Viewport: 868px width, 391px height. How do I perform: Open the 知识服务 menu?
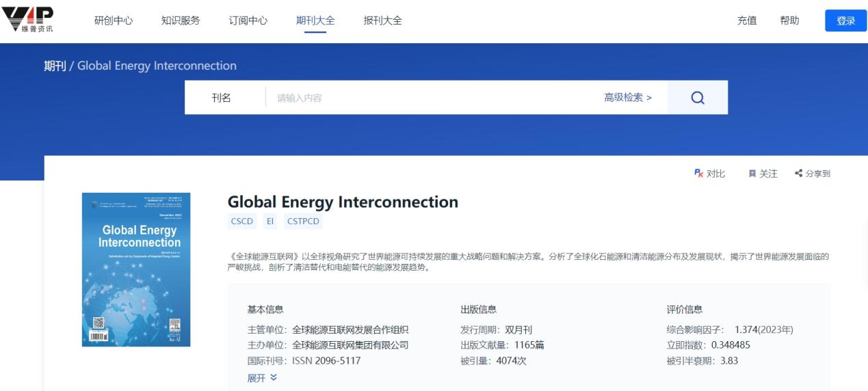pos(181,21)
